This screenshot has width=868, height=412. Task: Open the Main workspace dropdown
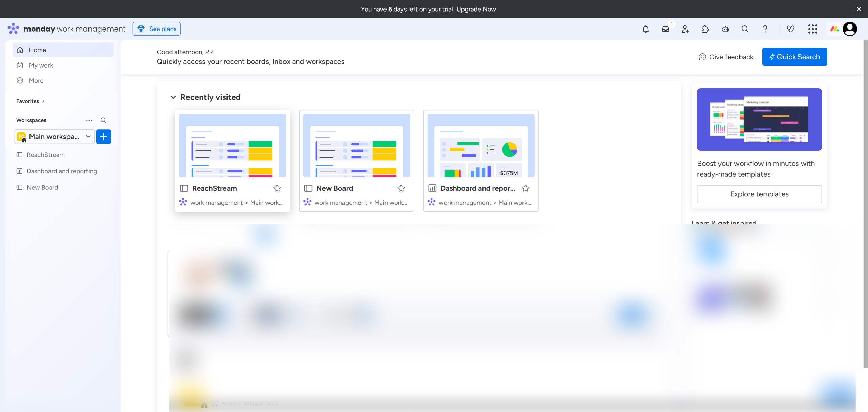tap(54, 137)
